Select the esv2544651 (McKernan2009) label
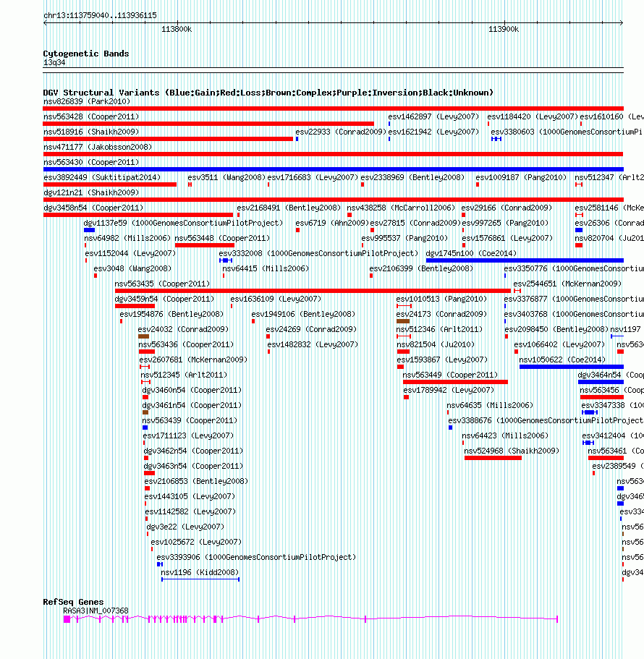The image size is (644, 659). pyautogui.click(x=567, y=284)
